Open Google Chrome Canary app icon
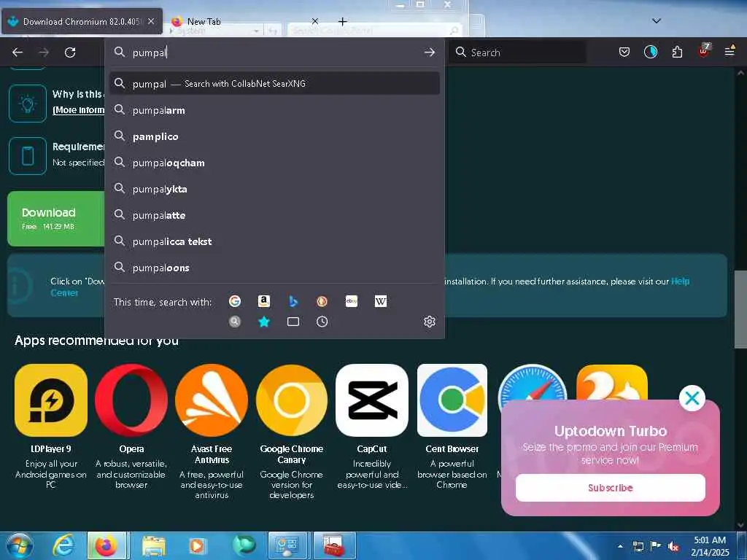The image size is (747, 560). coord(292,400)
